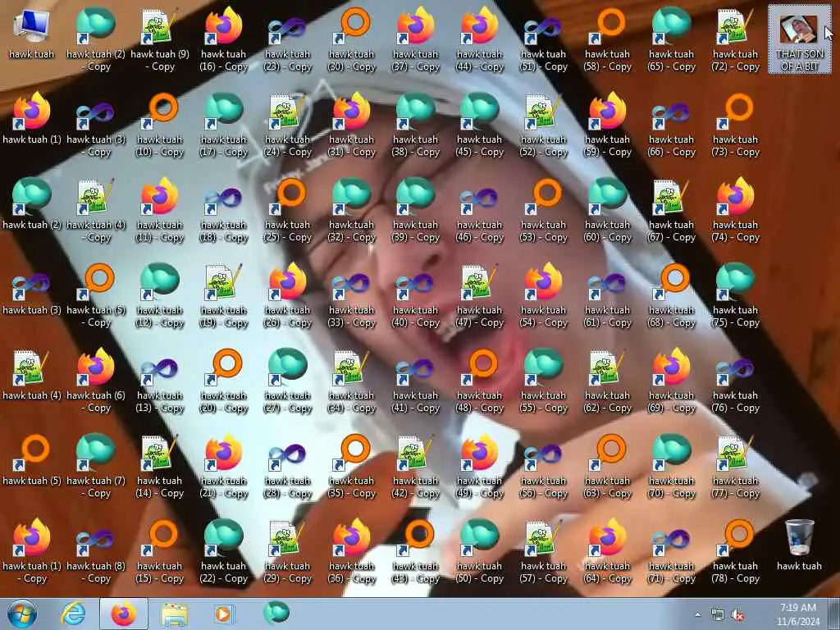
Task: Select 'hawk tuah (6) - Copy' Firefox shortcut
Action: click(x=96, y=381)
